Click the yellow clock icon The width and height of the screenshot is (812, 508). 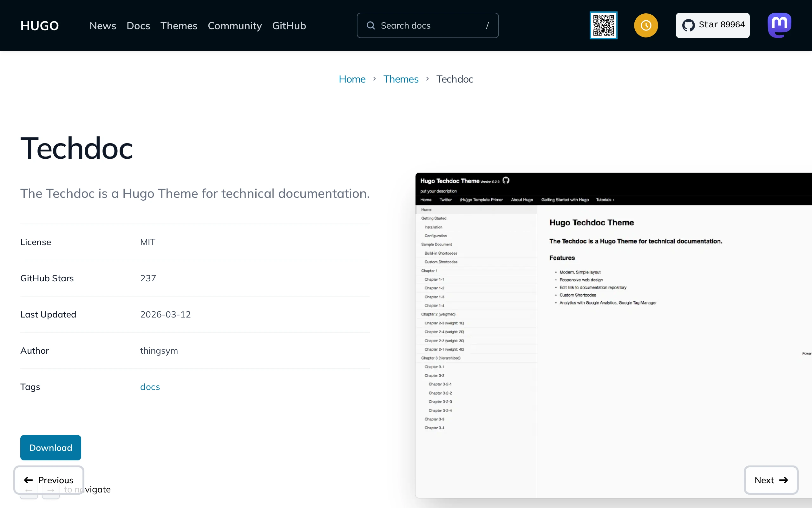[x=646, y=25]
